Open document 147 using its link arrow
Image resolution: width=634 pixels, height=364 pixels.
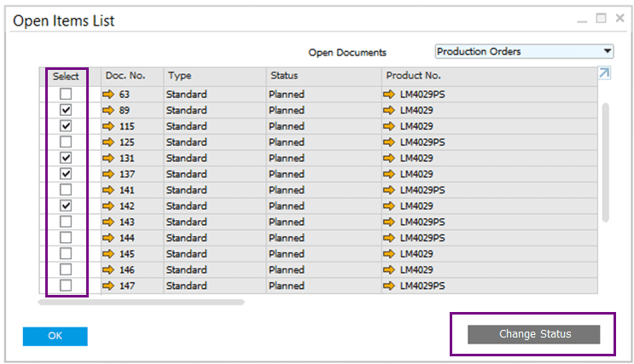tap(109, 286)
